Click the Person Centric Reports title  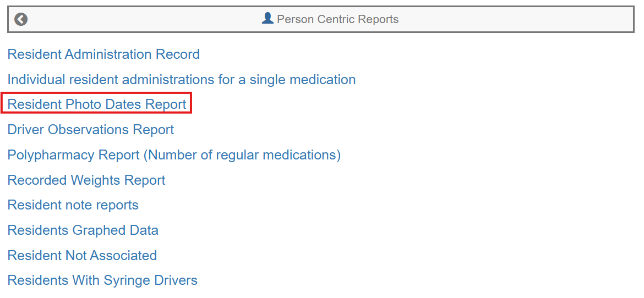coord(337,19)
